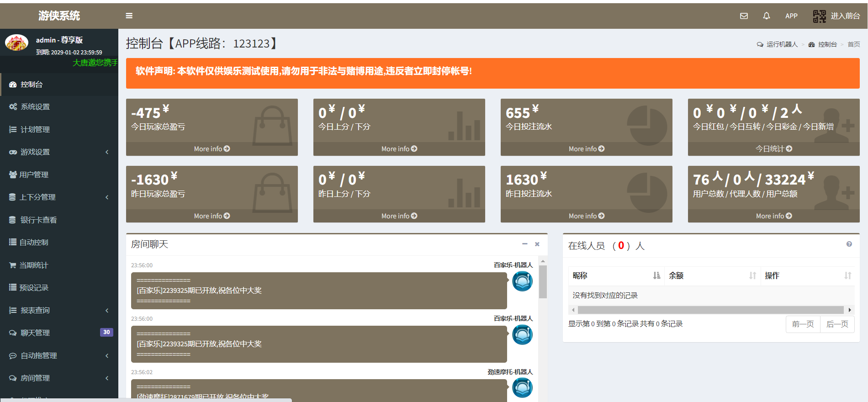
Task: Minimize the 房间聊天 panel
Action: click(x=525, y=244)
